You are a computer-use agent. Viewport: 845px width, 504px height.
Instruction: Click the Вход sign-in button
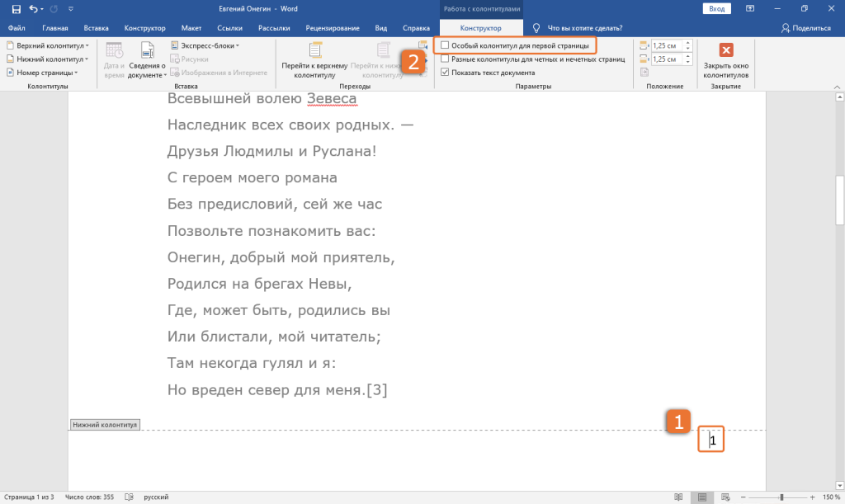717,8
